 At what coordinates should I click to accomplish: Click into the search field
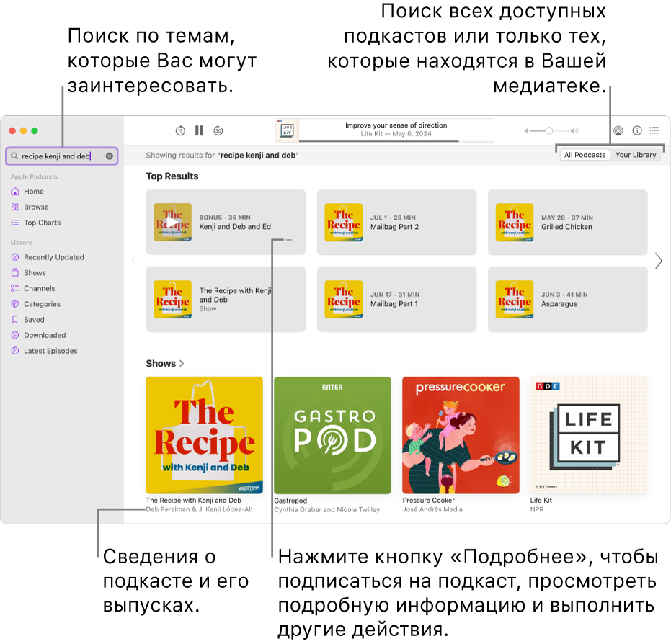point(62,156)
